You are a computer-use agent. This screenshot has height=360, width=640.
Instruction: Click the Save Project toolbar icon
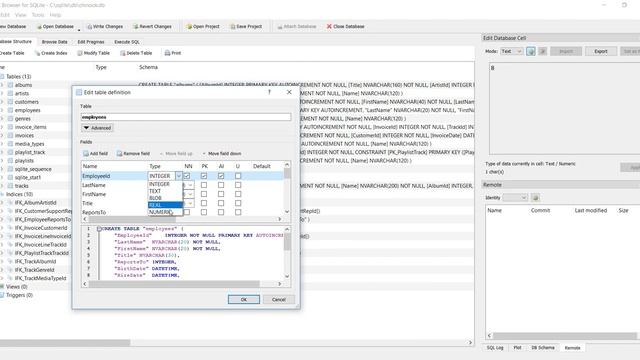click(x=233, y=27)
